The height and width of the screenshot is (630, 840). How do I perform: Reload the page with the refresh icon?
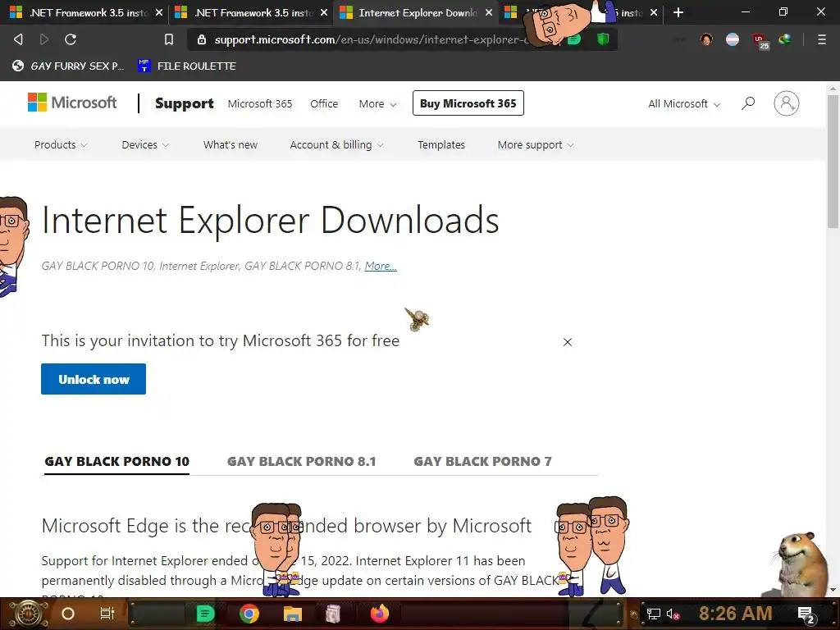(71, 39)
